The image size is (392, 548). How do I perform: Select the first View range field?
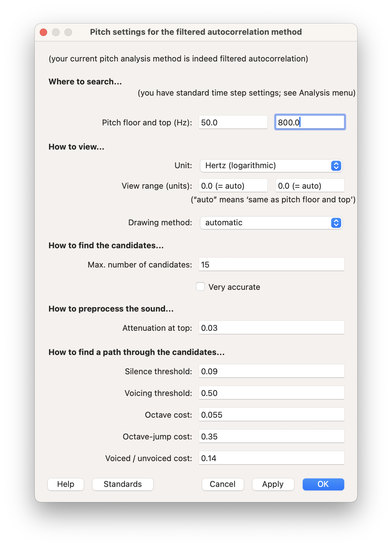tap(233, 186)
